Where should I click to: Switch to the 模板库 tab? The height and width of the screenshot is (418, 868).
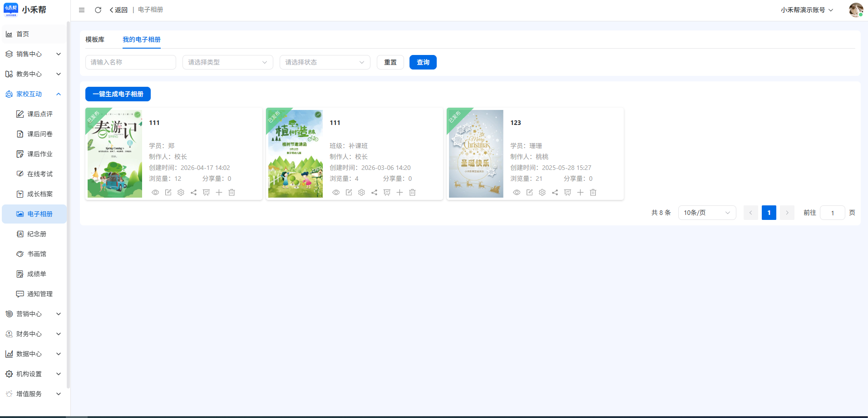click(x=95, y=40)
